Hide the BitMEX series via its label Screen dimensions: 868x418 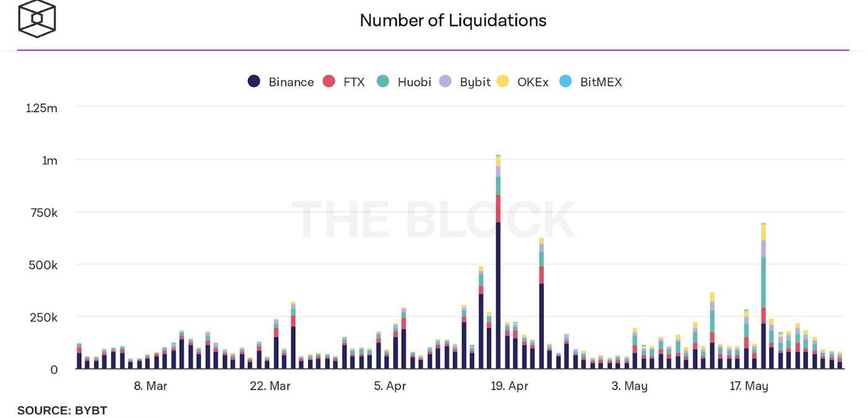point(601,82)
